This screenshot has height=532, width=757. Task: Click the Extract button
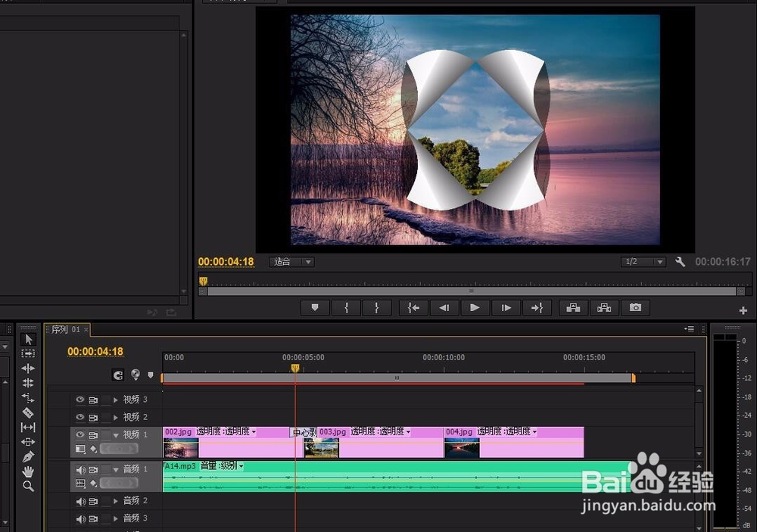[x=604, y=307]
